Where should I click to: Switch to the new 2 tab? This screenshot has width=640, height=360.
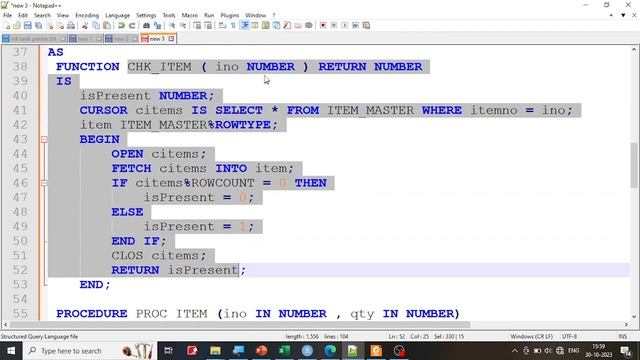(121, 39)
